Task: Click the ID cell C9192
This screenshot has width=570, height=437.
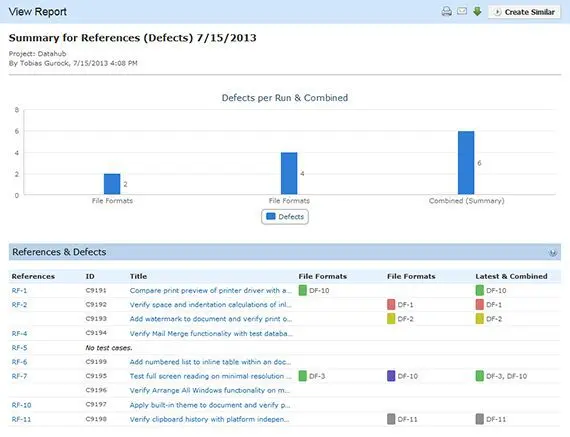Action: (96, 304)
